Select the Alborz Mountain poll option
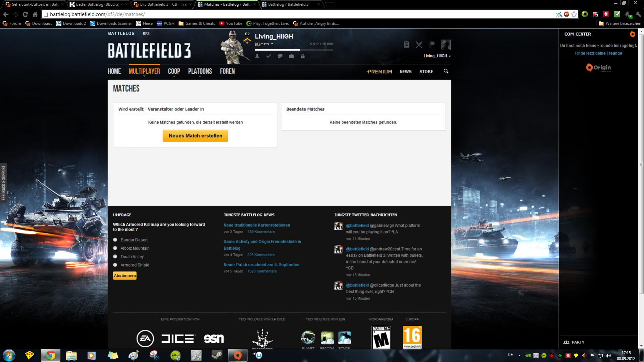 115,248
